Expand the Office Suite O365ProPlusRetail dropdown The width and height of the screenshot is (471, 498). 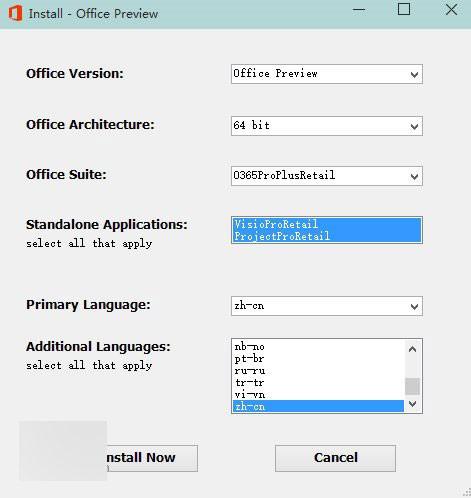point(327,176)
